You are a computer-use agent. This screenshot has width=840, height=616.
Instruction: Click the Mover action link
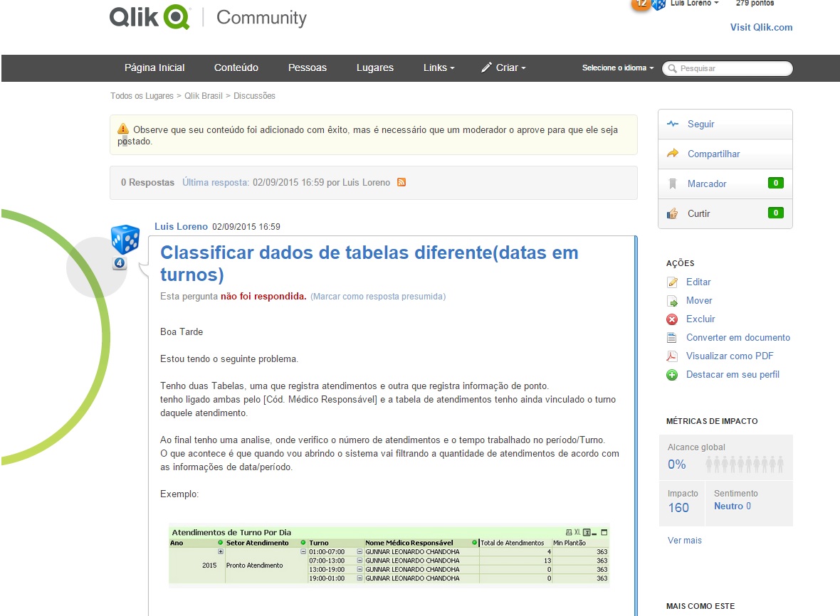[x=699, y=301]
